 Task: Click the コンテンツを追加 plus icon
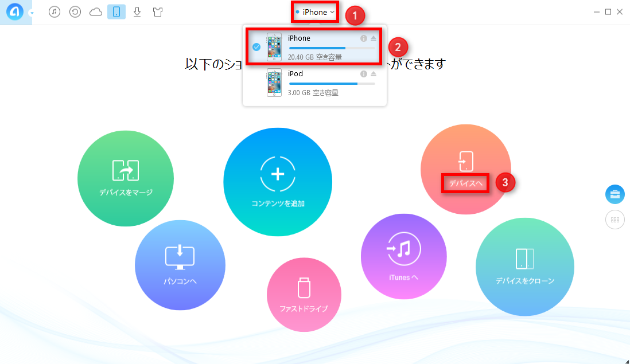click(278, 174)
